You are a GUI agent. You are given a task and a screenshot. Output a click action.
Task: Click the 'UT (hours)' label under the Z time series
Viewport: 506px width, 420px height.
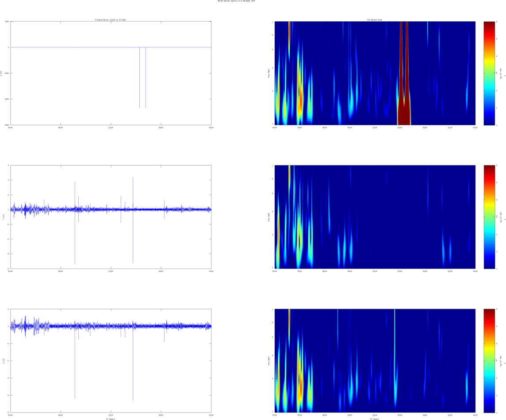click(111, 419)
